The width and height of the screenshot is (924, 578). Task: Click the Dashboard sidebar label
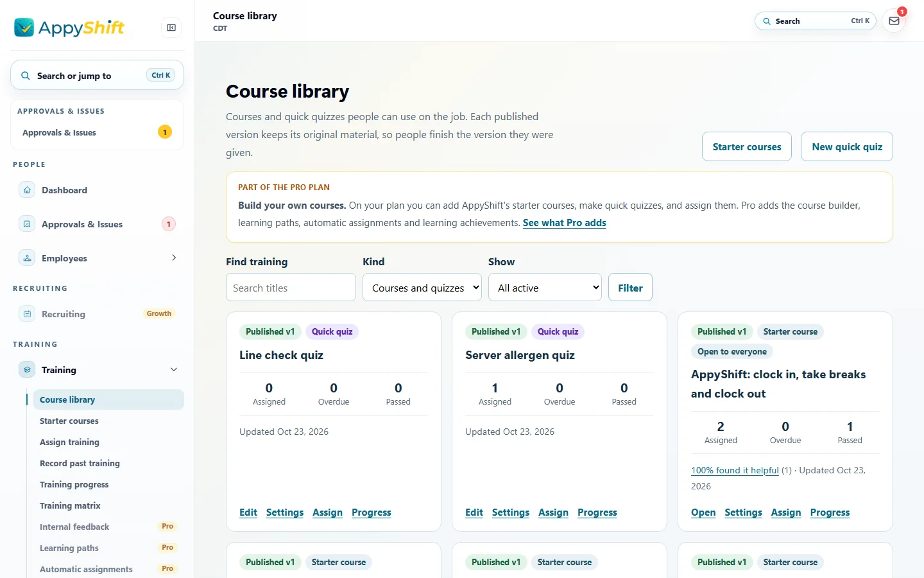64,190
